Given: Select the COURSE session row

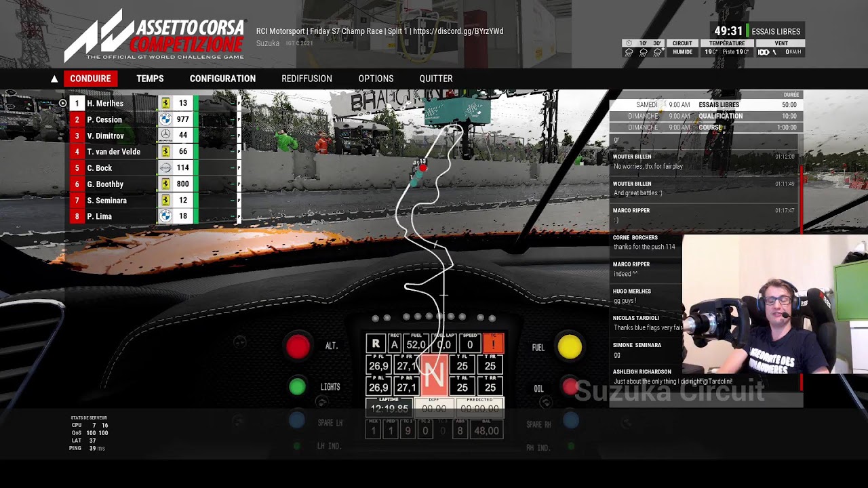Looking at the screenshot, I should point(705,127).
